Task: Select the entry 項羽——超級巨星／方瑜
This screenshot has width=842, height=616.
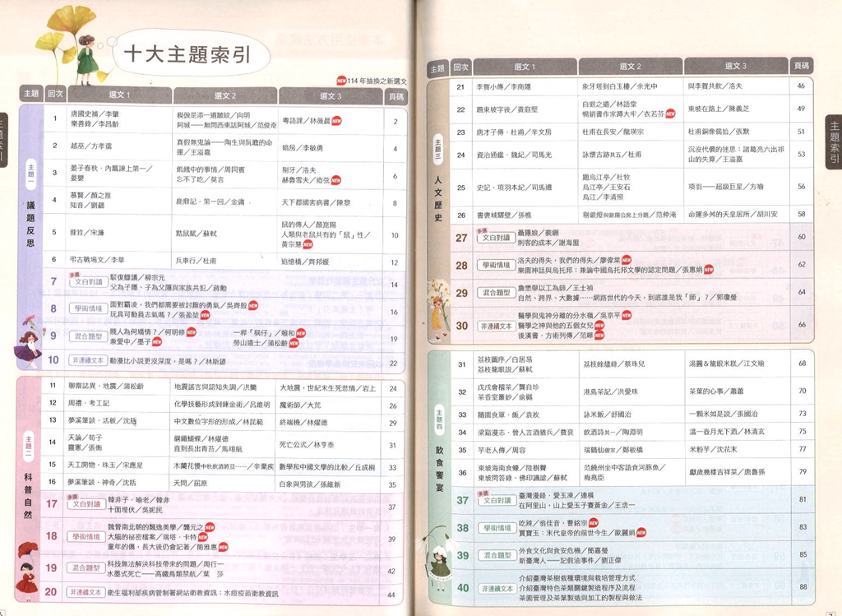Action: [725, 187]
